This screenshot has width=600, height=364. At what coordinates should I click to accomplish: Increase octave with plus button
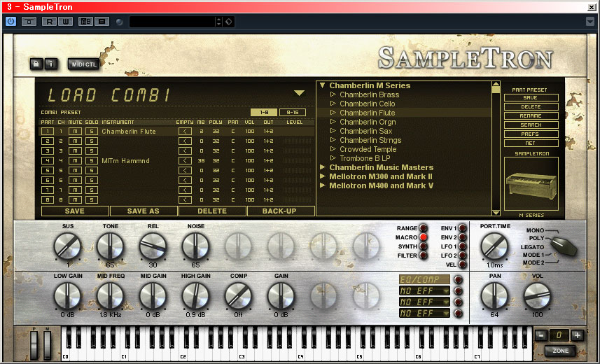577,336
